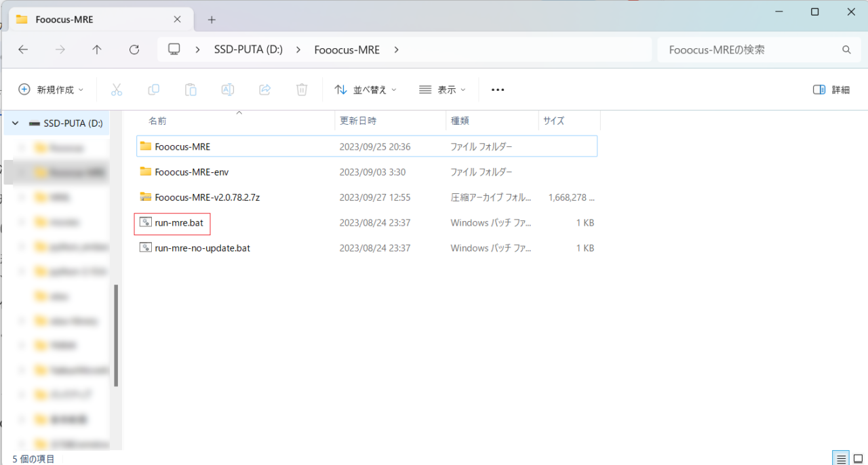Click the Delete trash can icon

302,89
